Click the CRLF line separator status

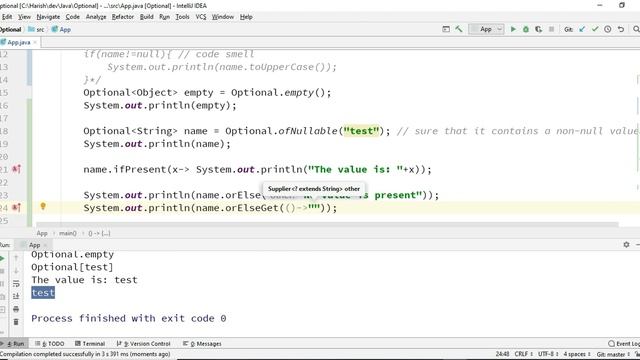coord(523,354)
